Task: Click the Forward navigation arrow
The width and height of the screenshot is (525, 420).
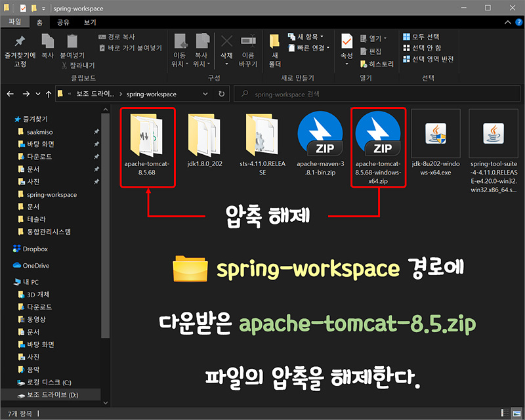Action: tap(26, 94)
